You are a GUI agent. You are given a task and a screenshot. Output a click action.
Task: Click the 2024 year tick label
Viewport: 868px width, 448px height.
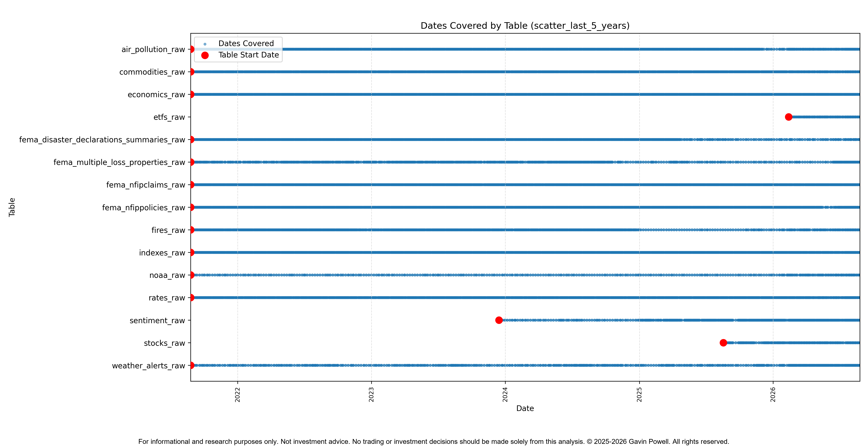[x=505, y=394]
